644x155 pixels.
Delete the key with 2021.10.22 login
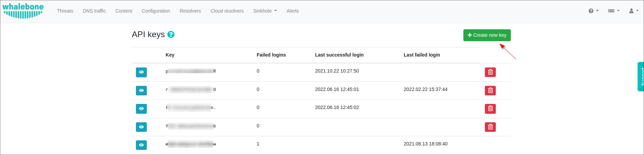490,72
